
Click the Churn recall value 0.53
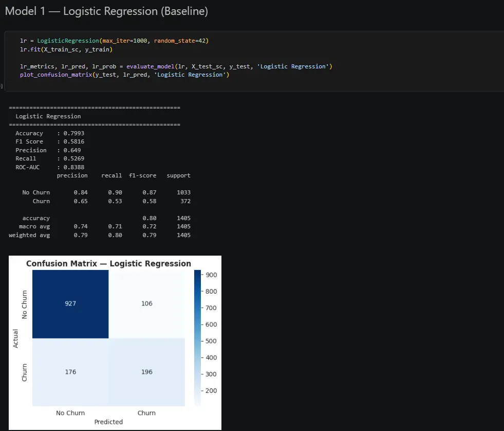point(115,201)
